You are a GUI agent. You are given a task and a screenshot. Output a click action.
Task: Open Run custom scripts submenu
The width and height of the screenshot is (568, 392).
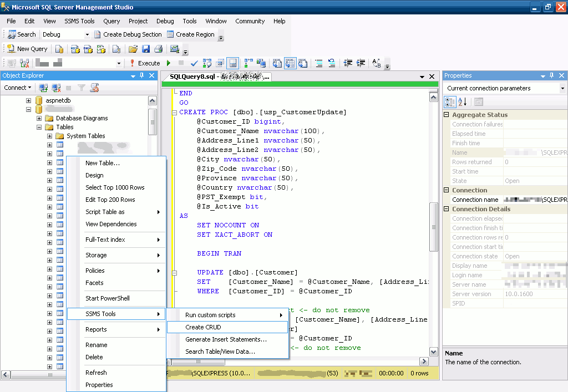tap(227, 315)
